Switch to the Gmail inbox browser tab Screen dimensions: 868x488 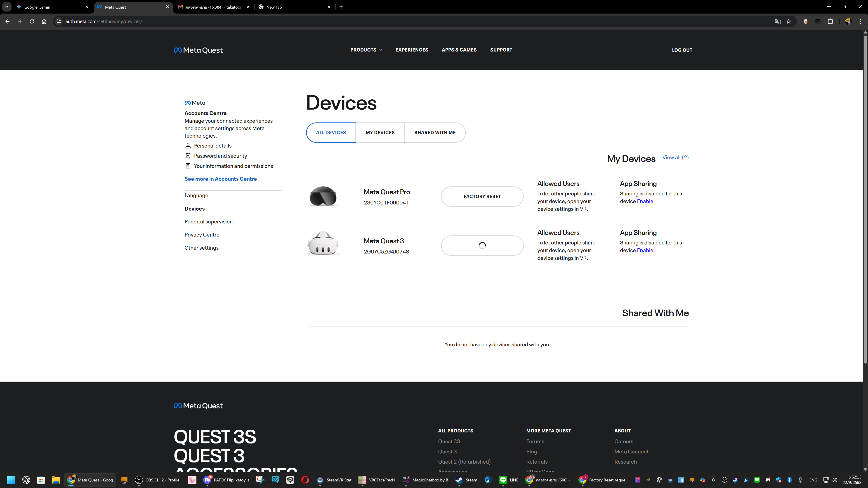(214, 7)
